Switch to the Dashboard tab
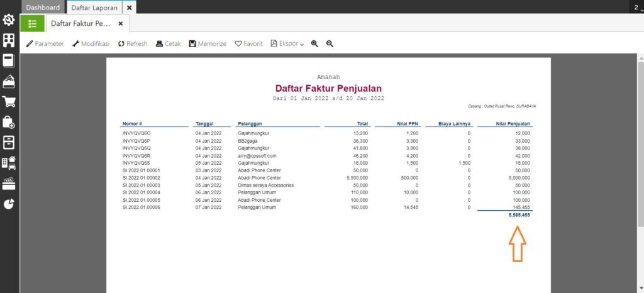The image size is (644, 293). [43, 8]
